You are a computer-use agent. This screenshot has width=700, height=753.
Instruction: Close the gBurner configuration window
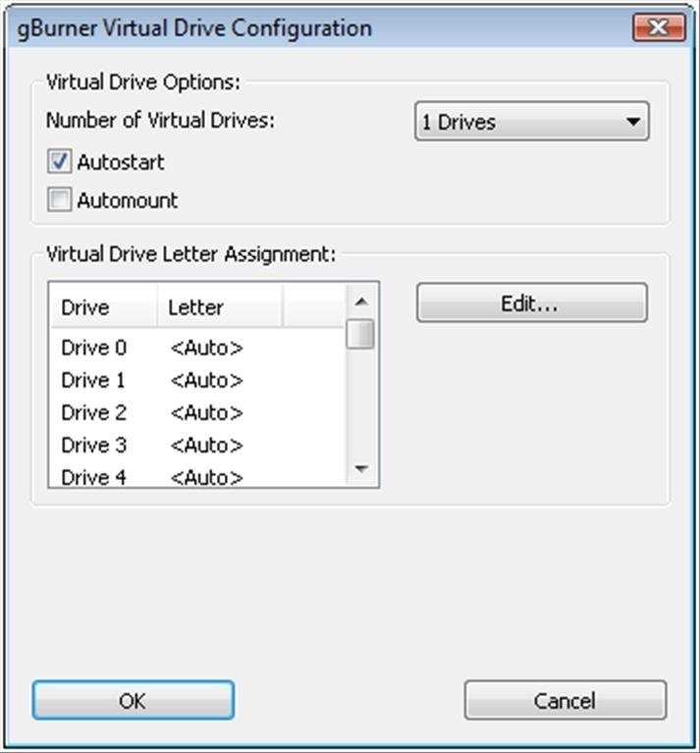[x=659, y=27]
